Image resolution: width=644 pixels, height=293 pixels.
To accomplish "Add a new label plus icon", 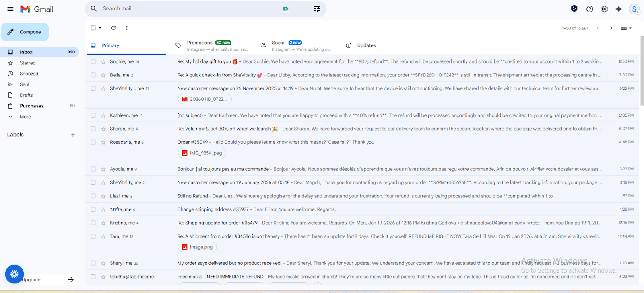I will tap(73, 135).
